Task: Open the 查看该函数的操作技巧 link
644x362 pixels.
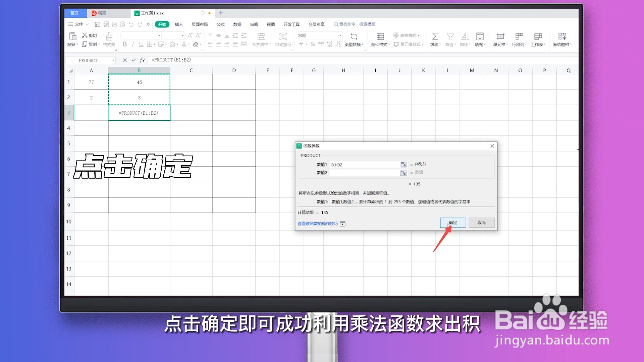Action: coord(317,224)
